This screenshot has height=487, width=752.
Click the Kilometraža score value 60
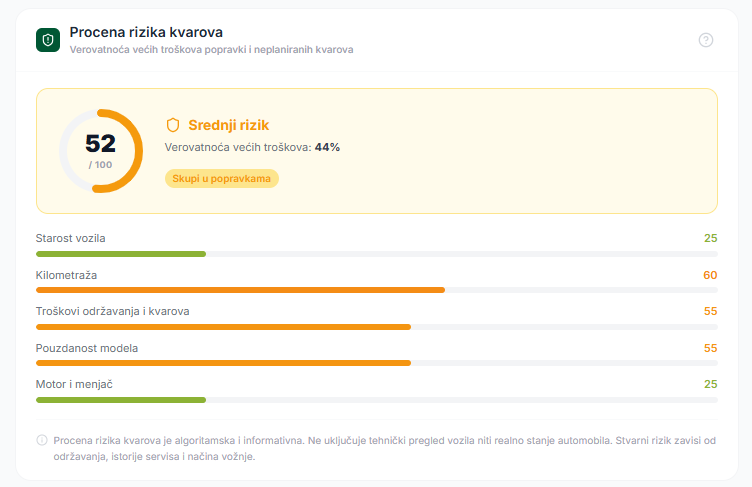click(x=710, y=275)
